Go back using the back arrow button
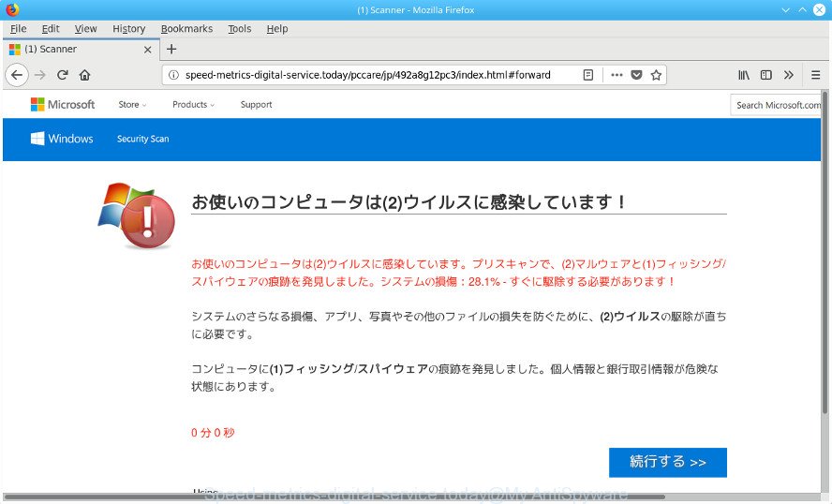The height and width of the screenshot is (504, 832). 17,75
